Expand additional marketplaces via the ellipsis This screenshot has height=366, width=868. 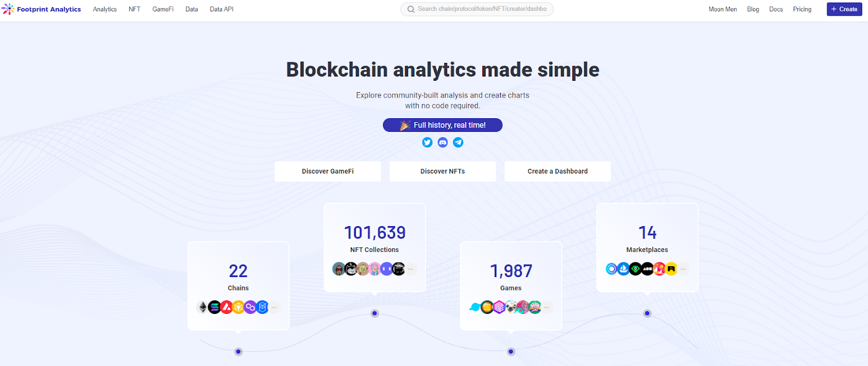click(683, 268)
